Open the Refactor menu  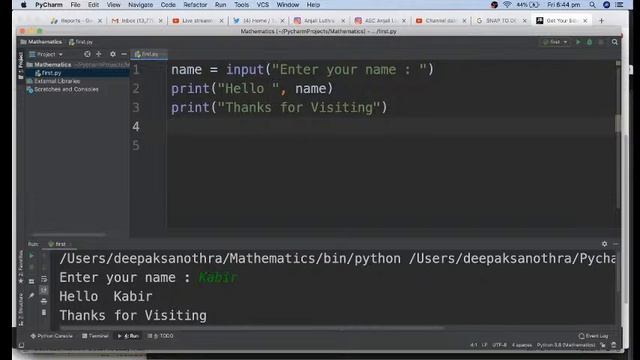coord(195,5)
